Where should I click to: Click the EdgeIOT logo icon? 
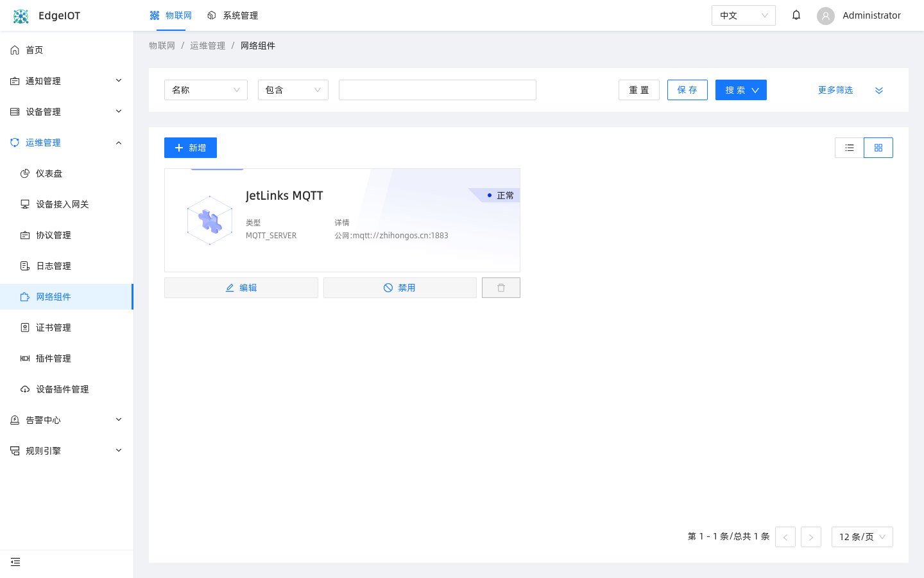point(21,16)
